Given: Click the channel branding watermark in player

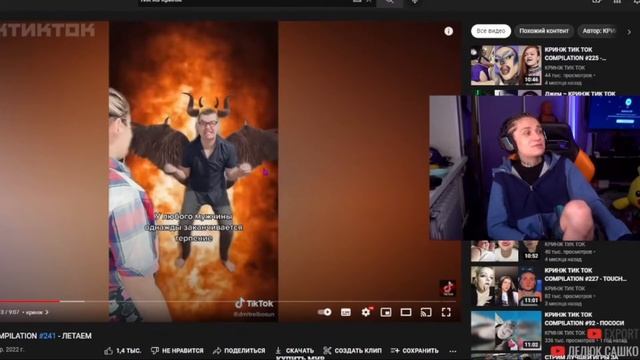Looking at the screenshot, I should coord(448,288).
